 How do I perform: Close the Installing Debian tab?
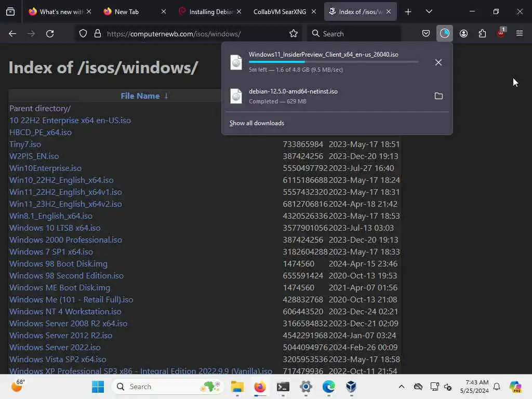(x=239, y=11)
